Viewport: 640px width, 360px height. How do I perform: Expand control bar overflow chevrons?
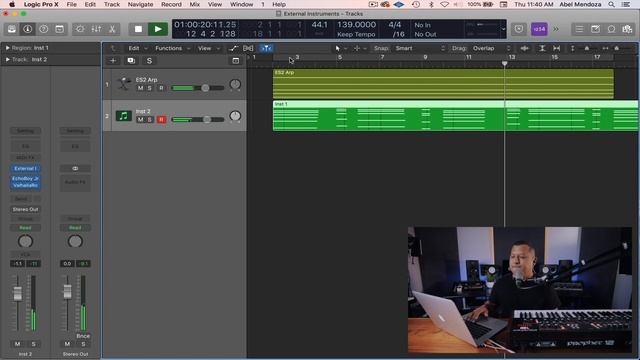556,29
